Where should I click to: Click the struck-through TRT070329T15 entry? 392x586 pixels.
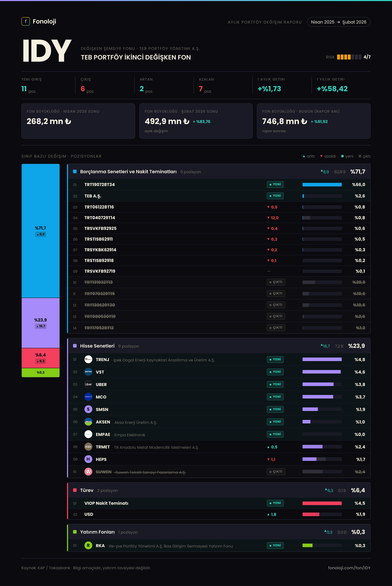coord(100,293)
